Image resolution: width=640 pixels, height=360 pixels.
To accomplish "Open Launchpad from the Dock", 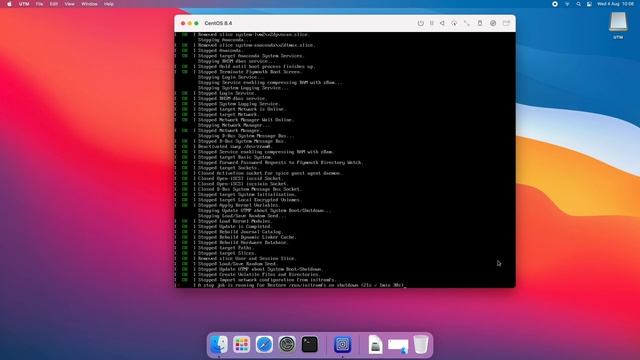I will tap(242, 344).
